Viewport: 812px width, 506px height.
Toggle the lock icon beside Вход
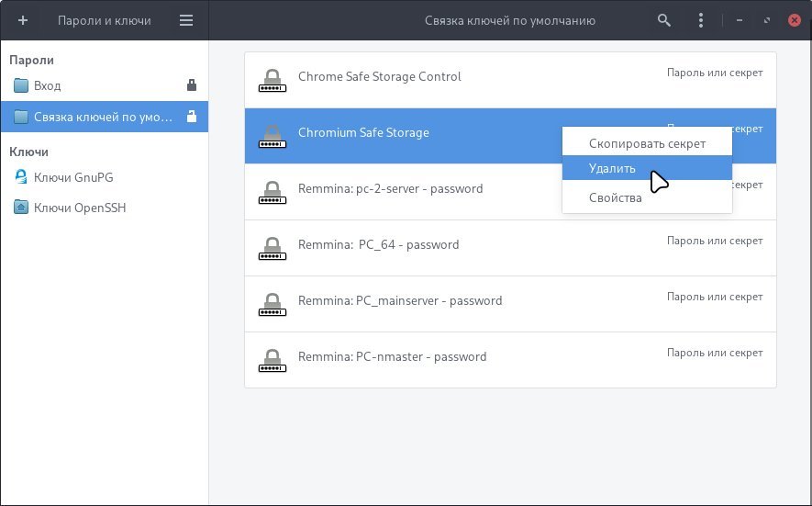[x=191, y=85]
